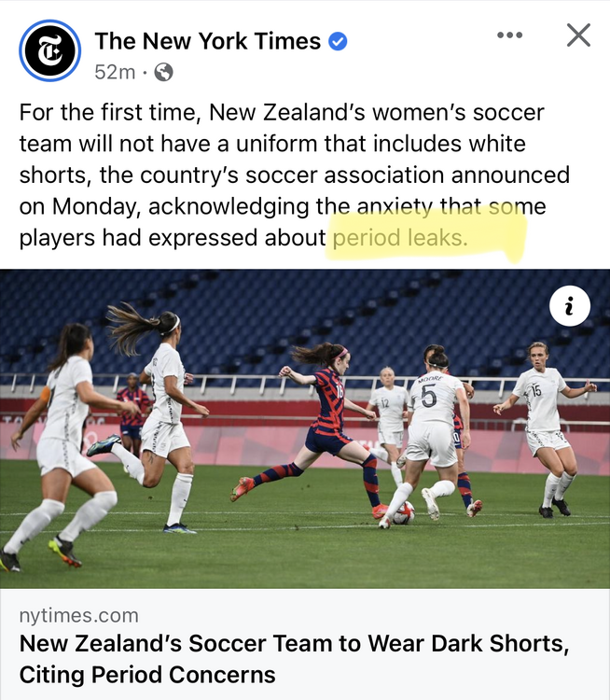Click the soccer ball in the photo
This screenshot has height=700, width=610.
pos(404,513)
